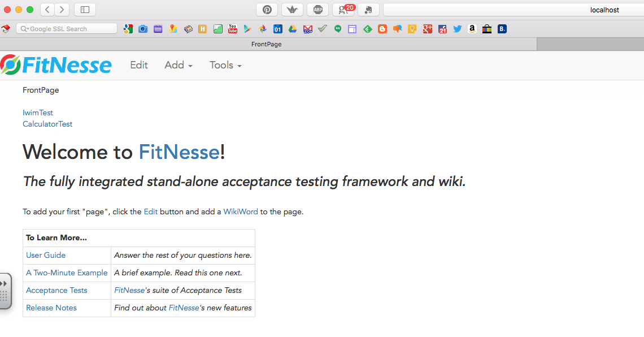Toggle the Safari sidebar button
The width and height of the screenshot is (644, 337).
tap(85, 10)
